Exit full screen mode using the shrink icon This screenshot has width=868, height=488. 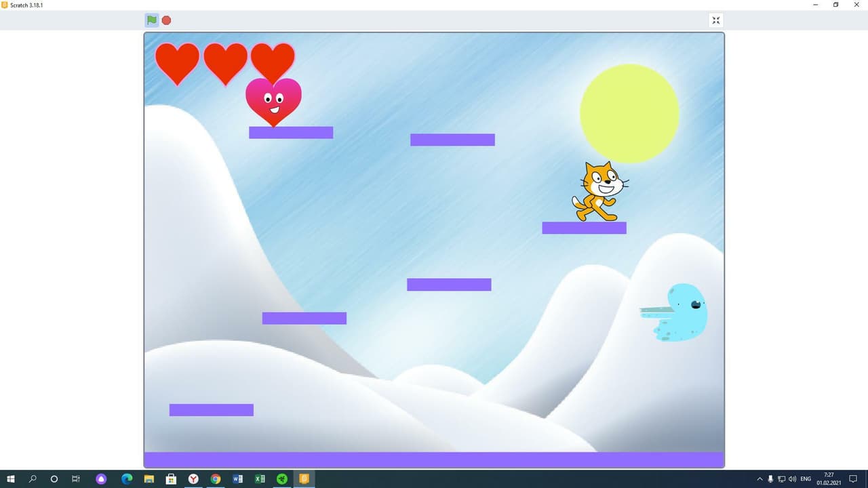(x=716, y=20)
